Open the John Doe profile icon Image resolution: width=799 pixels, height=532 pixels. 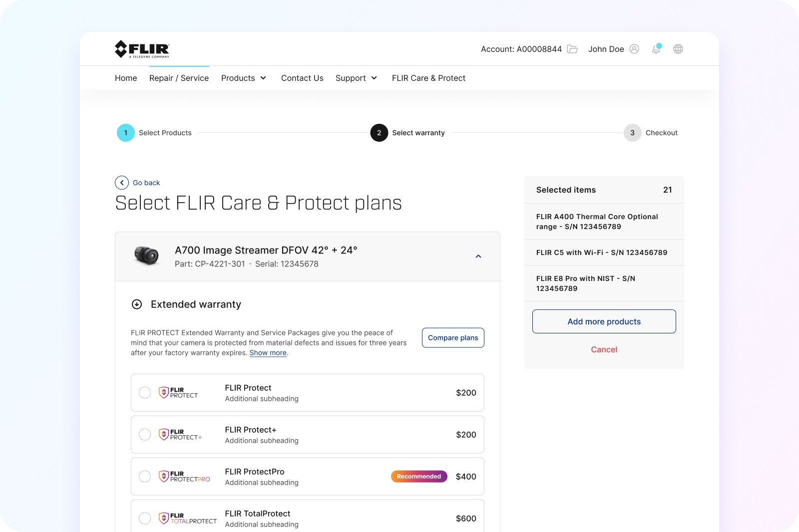(634, 49)
